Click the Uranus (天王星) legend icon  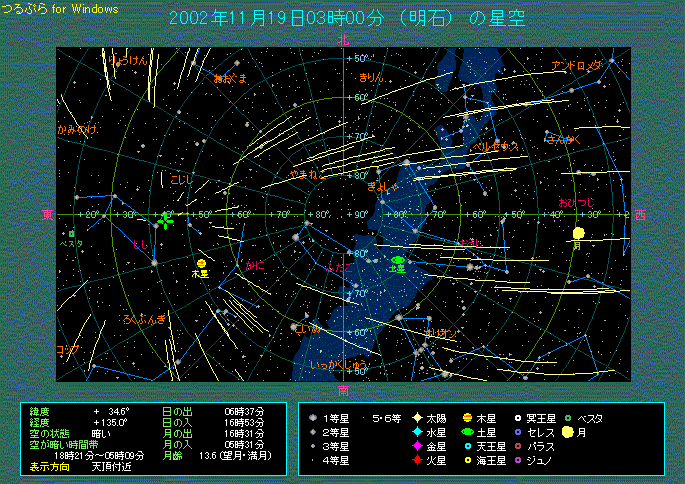click(467, 446)
